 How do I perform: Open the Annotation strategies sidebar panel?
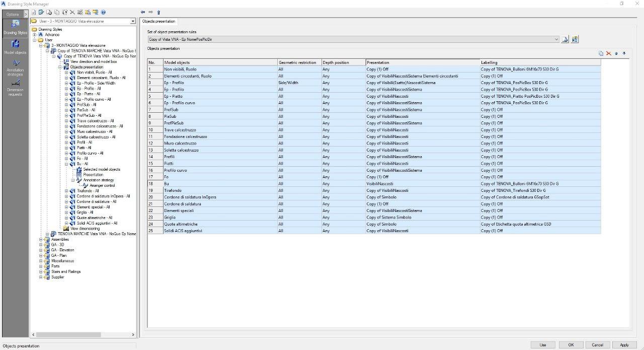click(15, 67)
